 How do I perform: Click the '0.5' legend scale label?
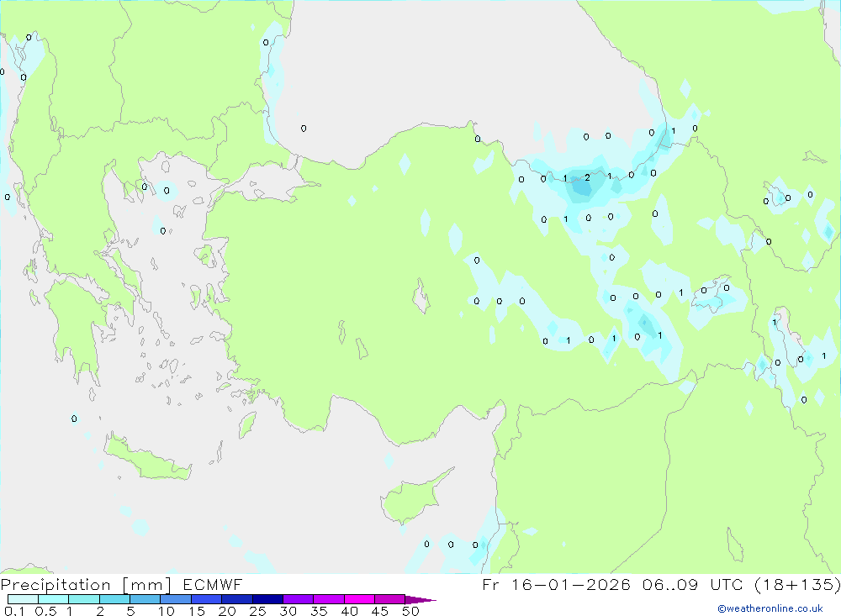45,611
